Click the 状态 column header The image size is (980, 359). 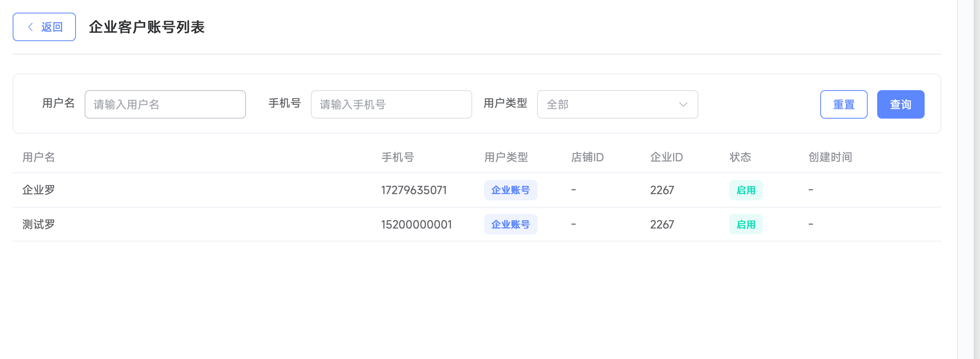pyautogui.click(x=740, y=157)
